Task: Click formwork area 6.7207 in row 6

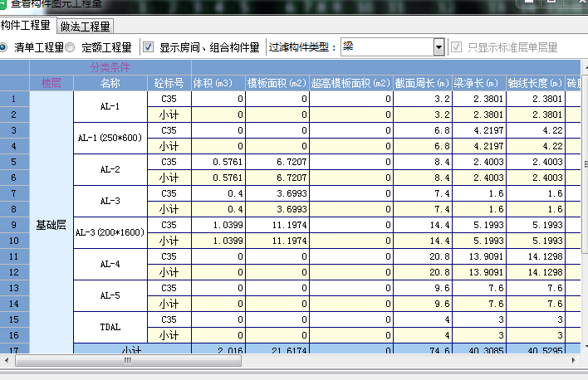Action: [277, 178]
